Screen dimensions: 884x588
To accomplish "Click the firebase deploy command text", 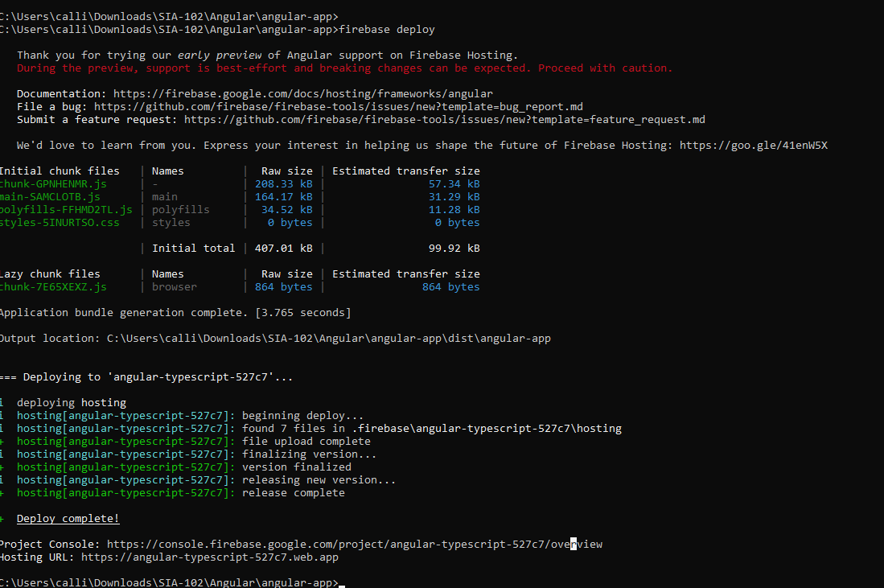I will tap(387, 29).
